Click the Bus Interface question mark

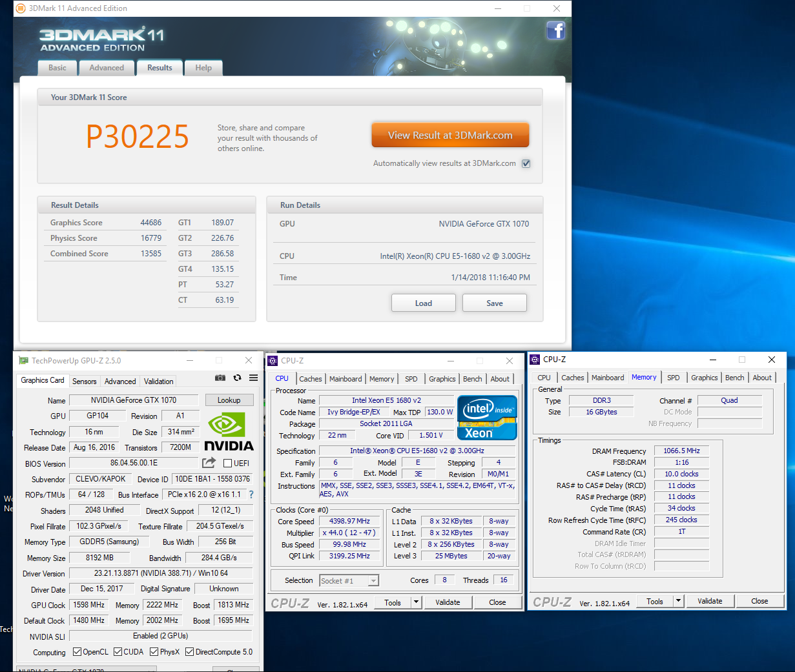[251, 494]
